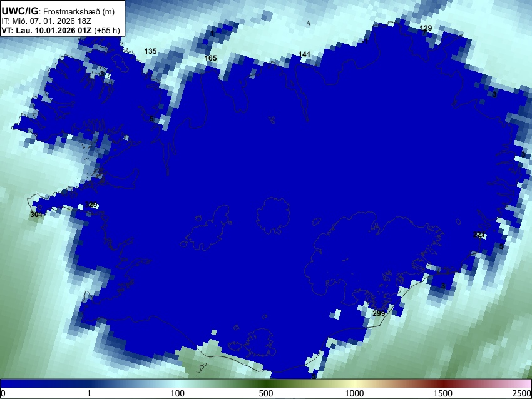The height and width of the screenshot is (399, 532).
Task: Click the map value label '141'
Action: point(304,54)
